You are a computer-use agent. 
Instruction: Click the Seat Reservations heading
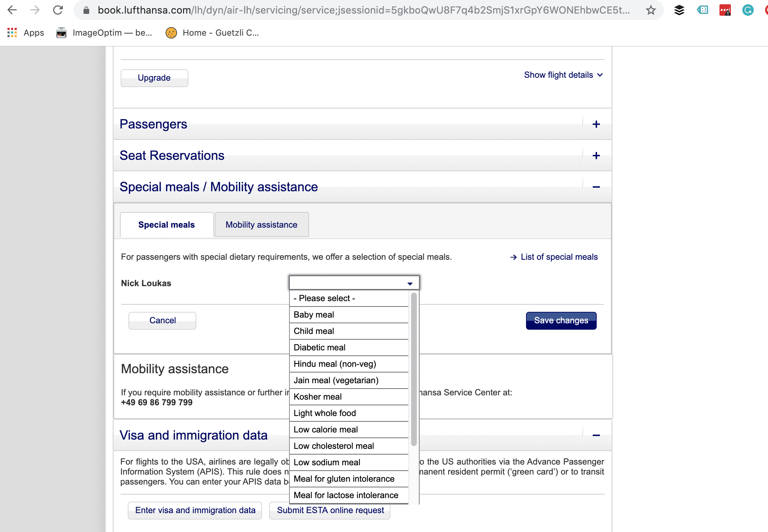172,156
